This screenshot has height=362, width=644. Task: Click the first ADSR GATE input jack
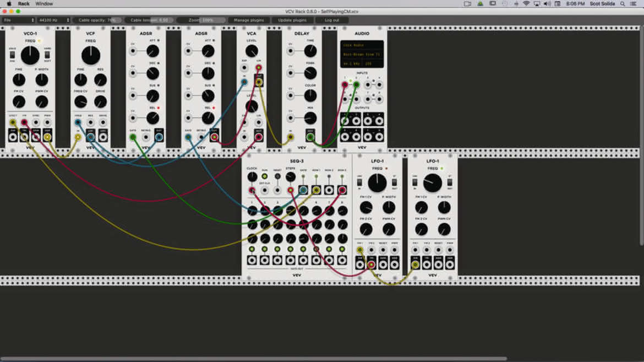tap(133, 137)
